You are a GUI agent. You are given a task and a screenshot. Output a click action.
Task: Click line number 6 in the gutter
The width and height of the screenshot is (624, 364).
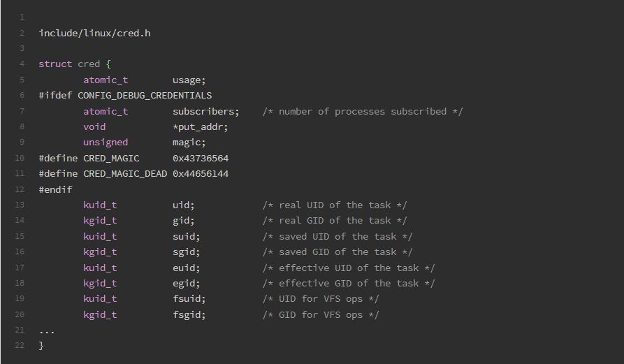[x=22, y=95]
